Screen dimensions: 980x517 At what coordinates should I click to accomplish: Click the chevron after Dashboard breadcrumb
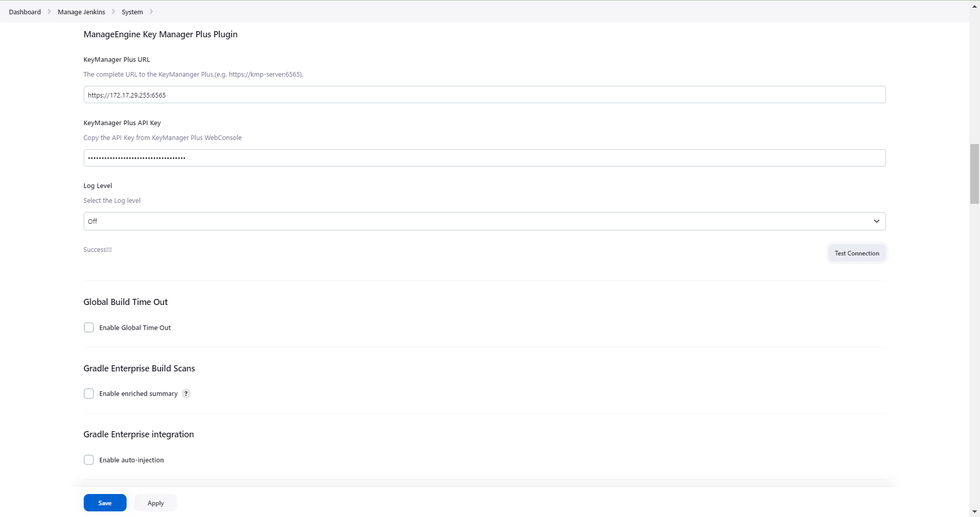point(49,12)
